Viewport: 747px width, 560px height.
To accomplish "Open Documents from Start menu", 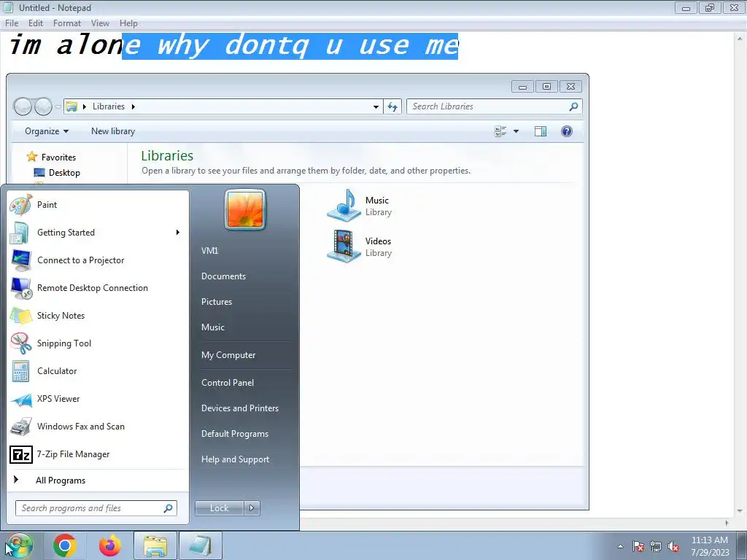I will 223,276.
